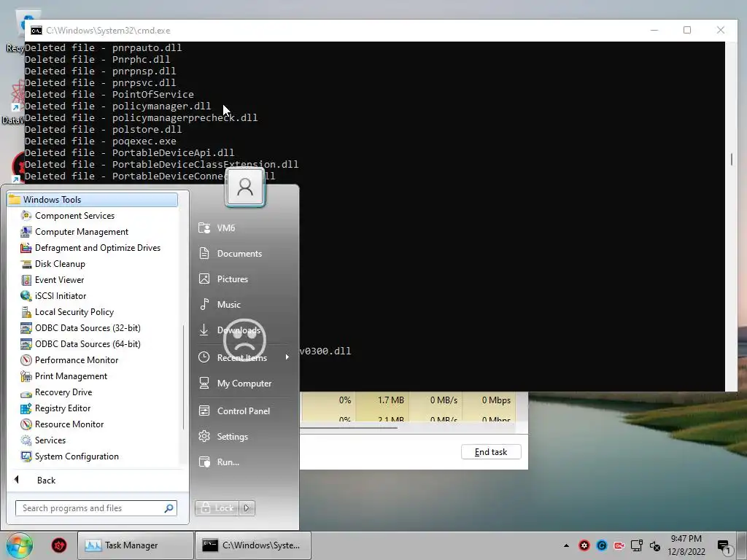Expand shutdown options arrow beside Lock
This screenshot has width=747, height=560.
tap(247, 508)
